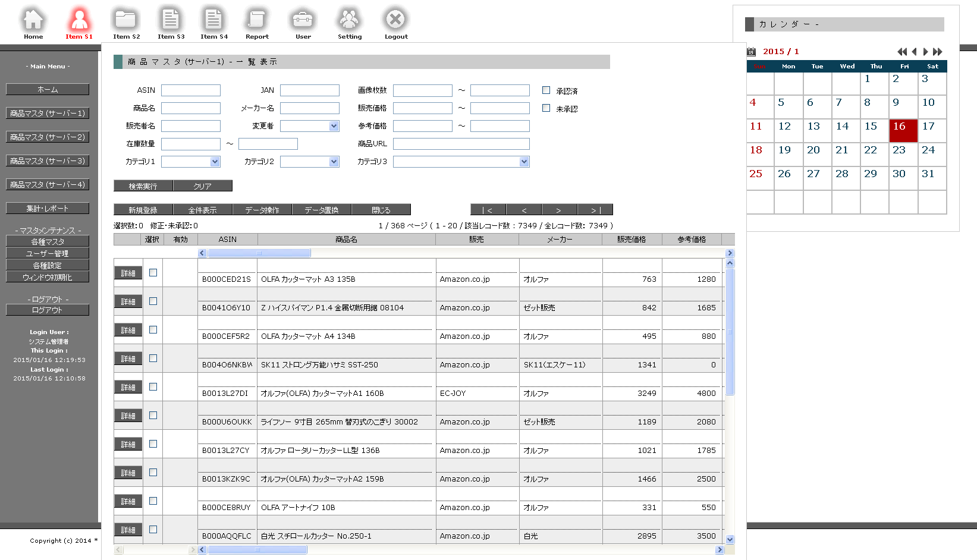Enable the 未承認 checkbox

546,108
